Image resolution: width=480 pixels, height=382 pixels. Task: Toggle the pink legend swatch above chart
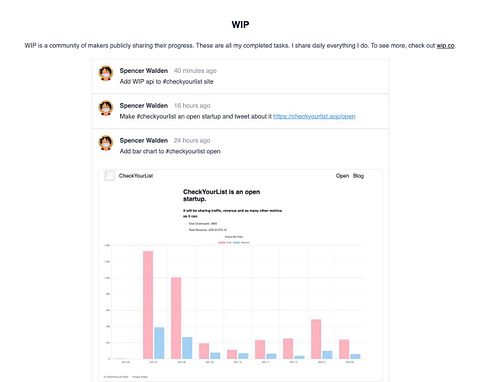(221, 242)
